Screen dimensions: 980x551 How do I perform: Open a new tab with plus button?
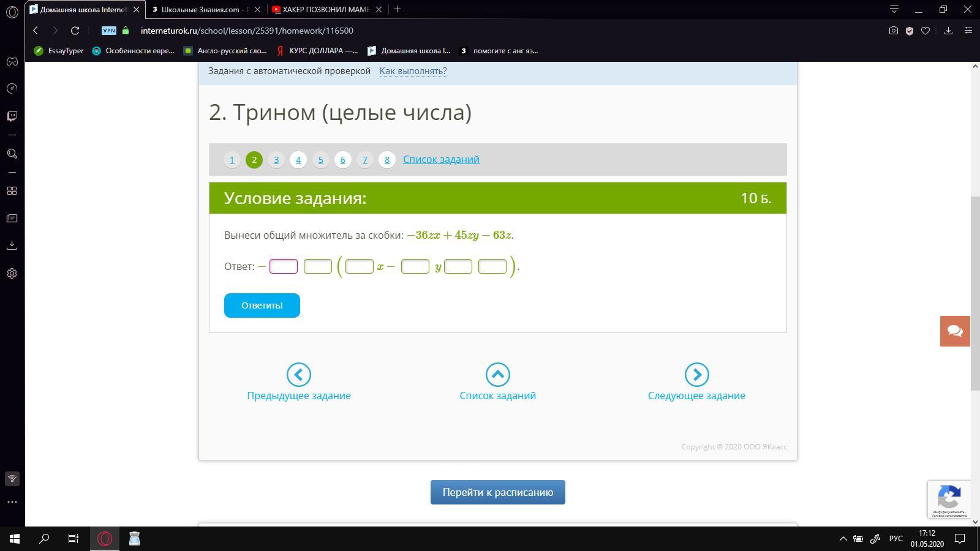coord(397,9)
